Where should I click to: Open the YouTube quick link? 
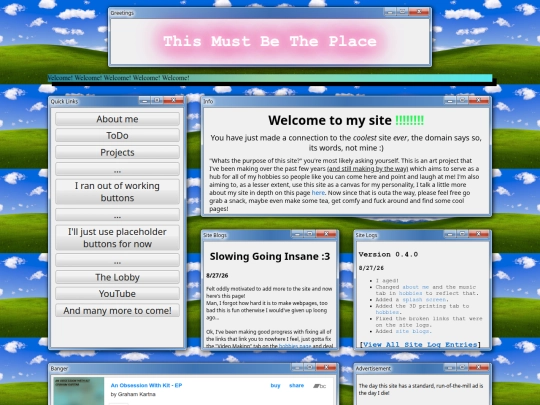coord(117,294)
